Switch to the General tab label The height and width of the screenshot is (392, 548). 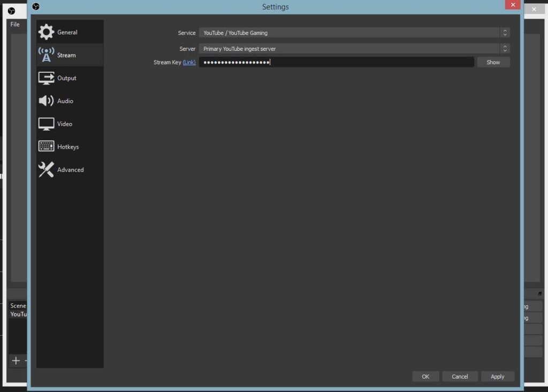pos(67,32)
